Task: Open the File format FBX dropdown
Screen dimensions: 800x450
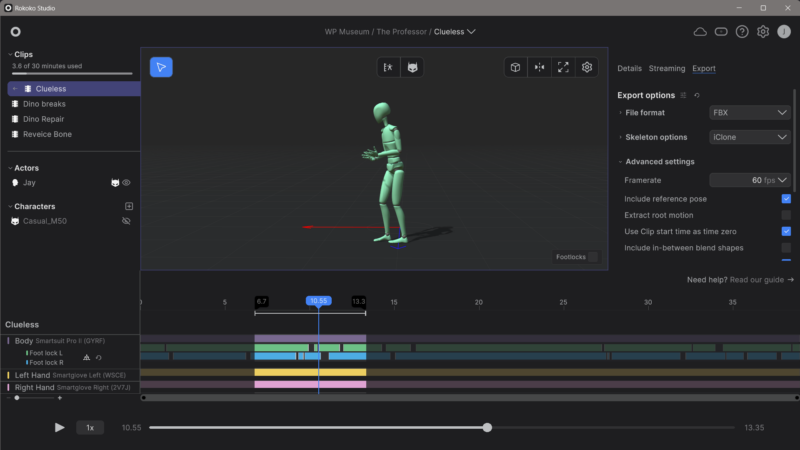Action: [x=750, y=113]
